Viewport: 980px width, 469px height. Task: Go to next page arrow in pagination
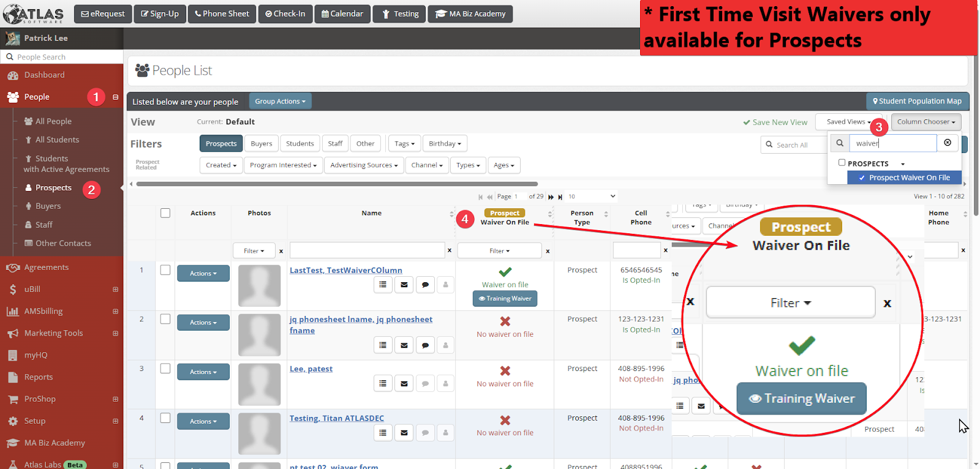click(551, 197)
